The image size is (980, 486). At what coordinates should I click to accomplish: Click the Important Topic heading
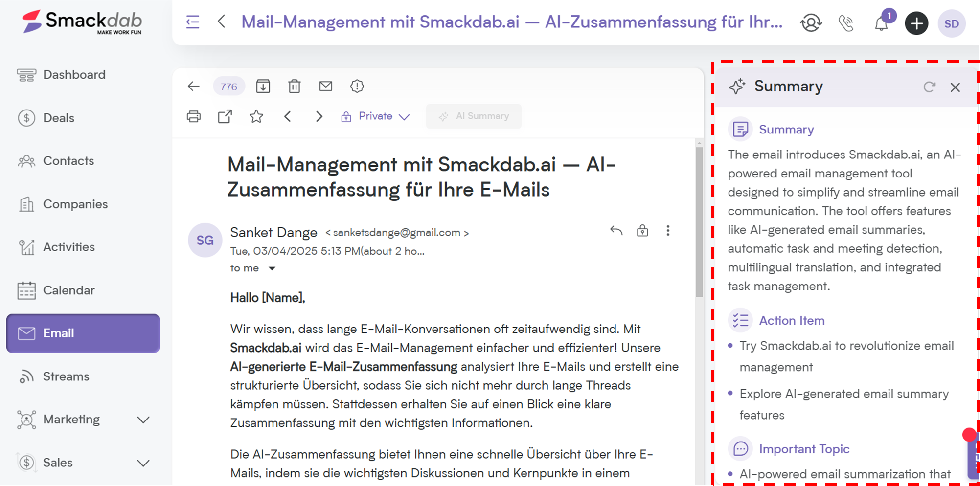[x=804, y=449]
